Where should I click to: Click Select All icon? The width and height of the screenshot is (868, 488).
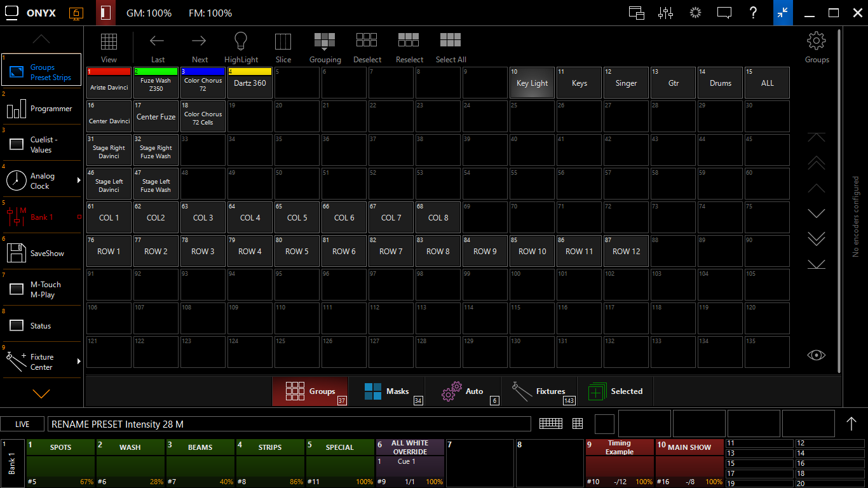click(x=451, y=40)
